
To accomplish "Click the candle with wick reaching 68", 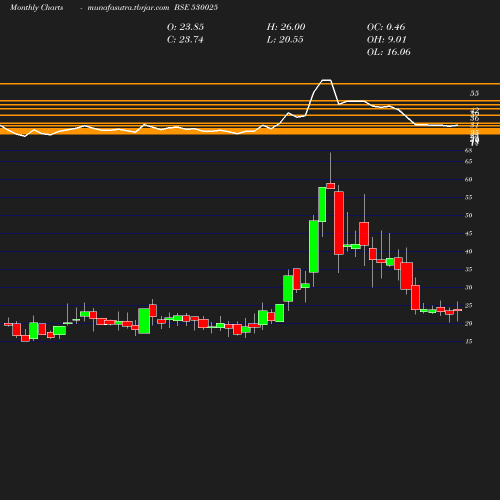I will pos(331,186).
